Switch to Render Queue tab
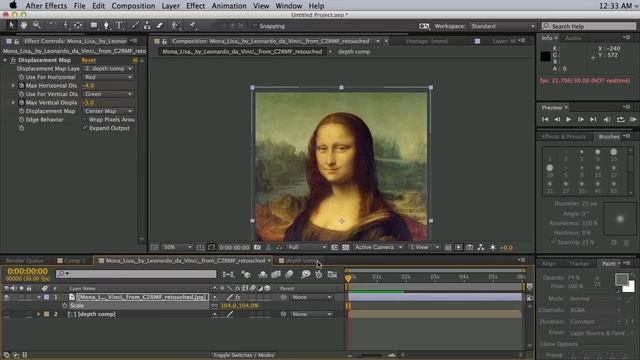 [24, 260]
